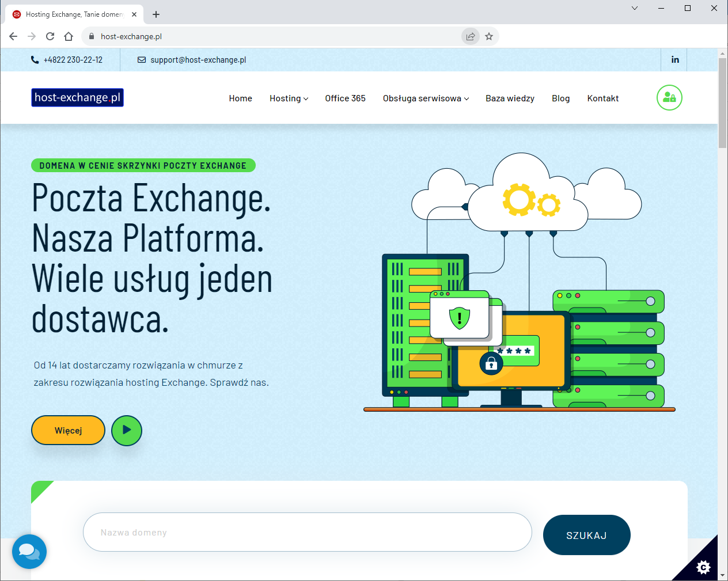This screenshot has width=728, height=581.
Task: Click the Od 14 lat dostarczamy paragraph
Action: pyautogui.click(x=151, y=374)
